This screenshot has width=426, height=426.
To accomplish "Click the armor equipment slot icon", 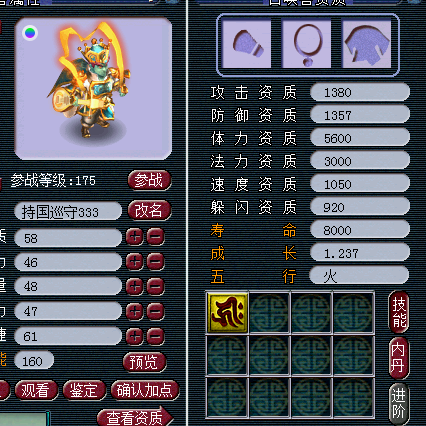I will 367,44.
